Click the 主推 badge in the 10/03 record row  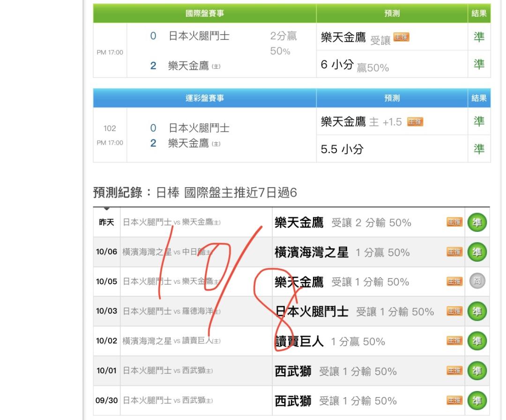(454, 311)
